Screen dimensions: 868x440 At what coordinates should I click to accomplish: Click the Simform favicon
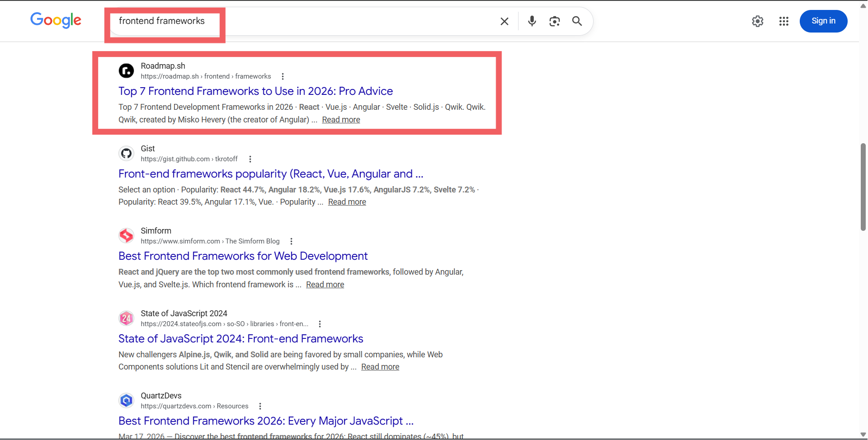click(126, 235)
